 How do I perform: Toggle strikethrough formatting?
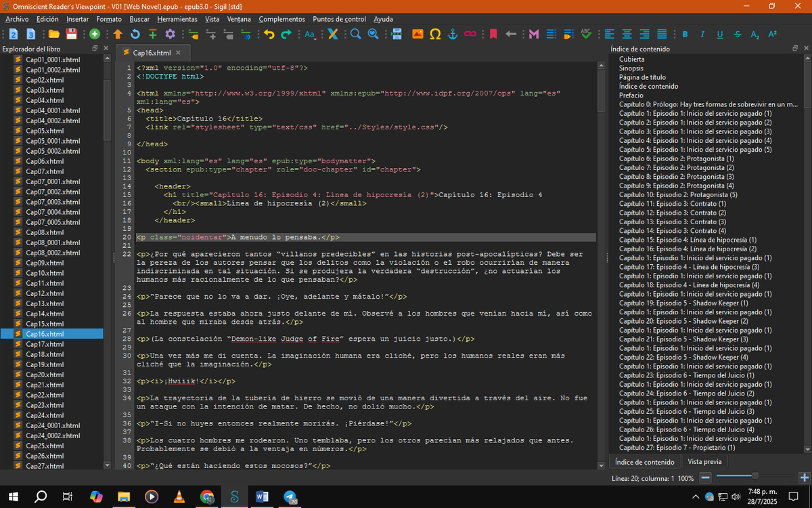click(738, 34)
